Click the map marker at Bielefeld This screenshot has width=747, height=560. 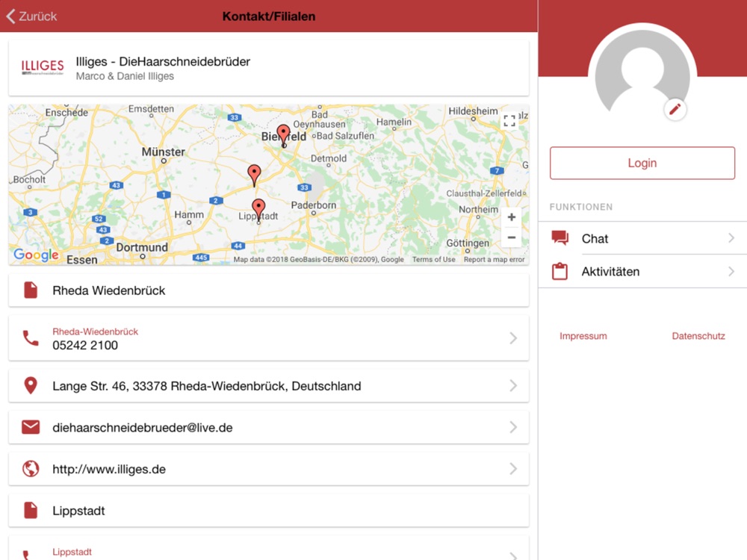click(x=283, y=134)
